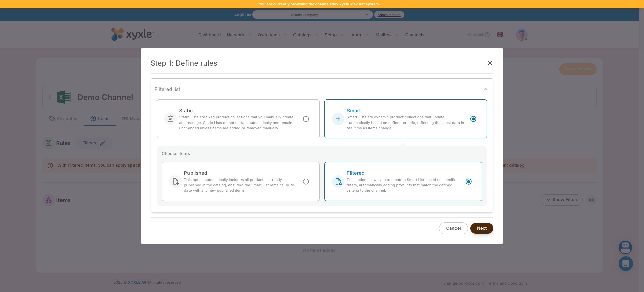Image resolution: width=644 pixels, height=292 pixels.
Task: Click the Next button
Action: coord(481,228)
